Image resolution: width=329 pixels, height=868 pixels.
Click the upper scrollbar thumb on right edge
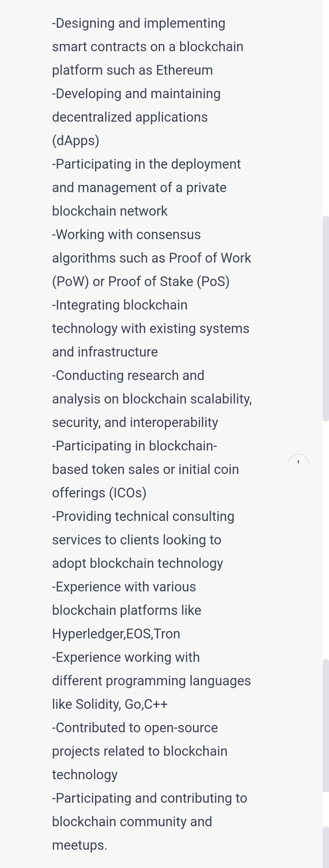click(x=326, y=318)
